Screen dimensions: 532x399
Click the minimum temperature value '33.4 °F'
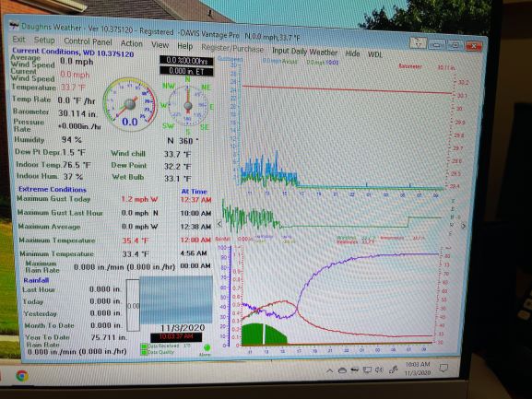pyautogui.click(x=136, y=254)
